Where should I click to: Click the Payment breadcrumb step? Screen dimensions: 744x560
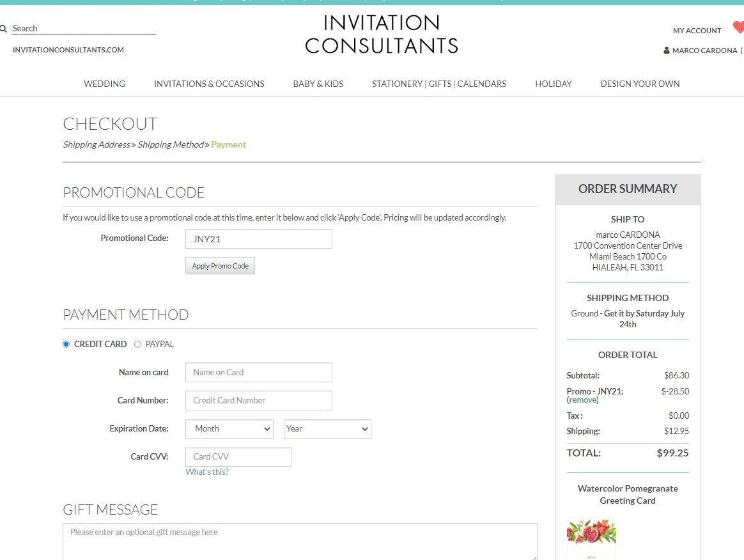coord(229,144)
